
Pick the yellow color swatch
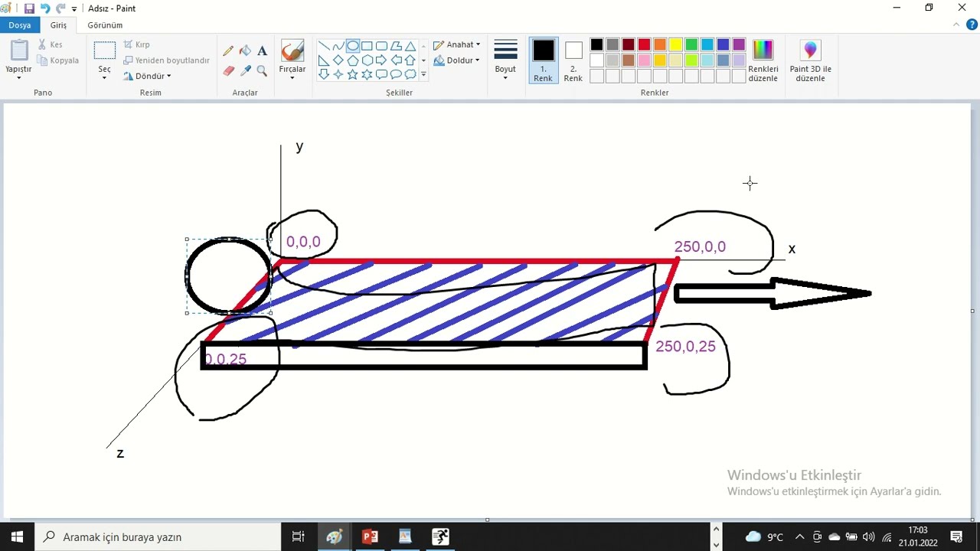click(x=675, y=44)
